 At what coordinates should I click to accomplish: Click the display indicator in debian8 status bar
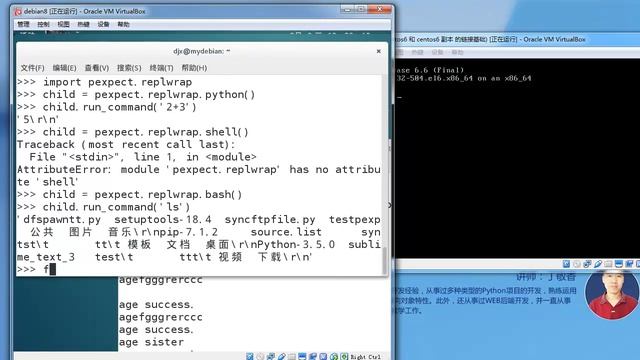click(302, 356)
